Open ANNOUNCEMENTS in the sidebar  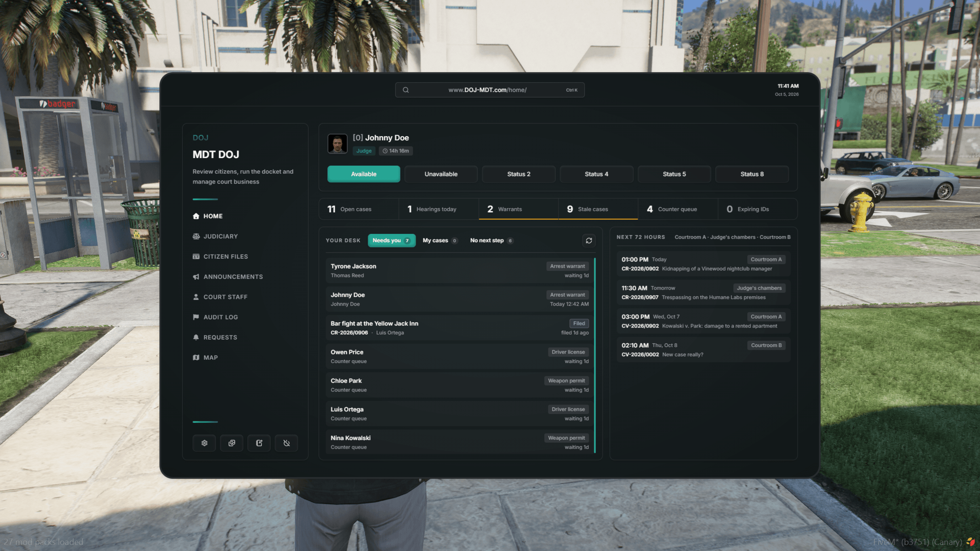228,277
